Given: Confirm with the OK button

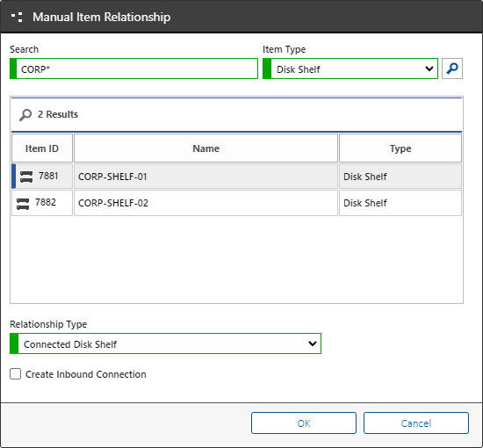Looking at the screenshot, I should pos(304,423).
